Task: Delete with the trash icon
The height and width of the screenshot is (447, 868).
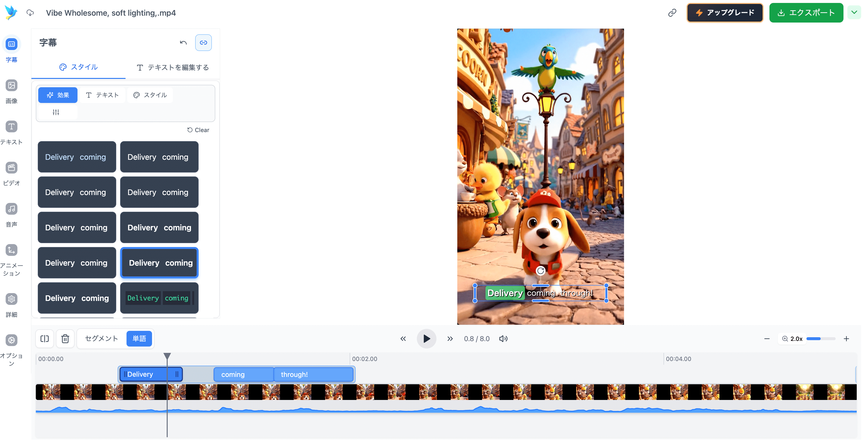Action: 65,338
